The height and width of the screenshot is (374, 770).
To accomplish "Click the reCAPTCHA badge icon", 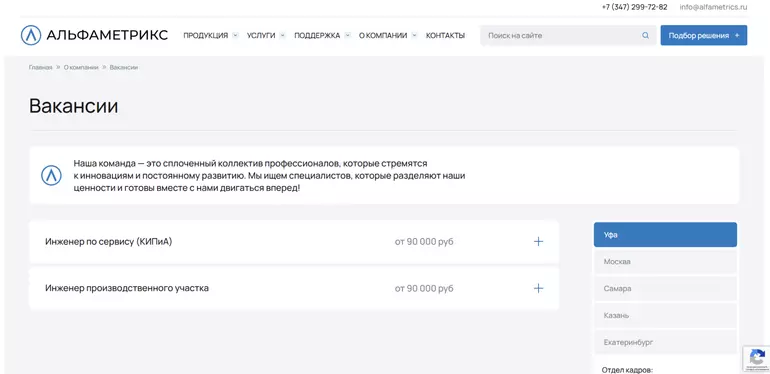I will [x=756, y=358].
